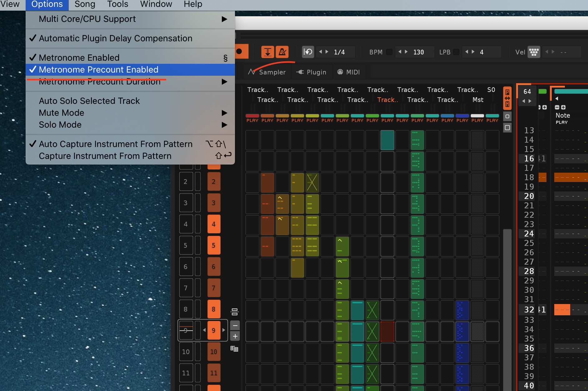
Task: Open the Window menu
Action: pos(156,4)
